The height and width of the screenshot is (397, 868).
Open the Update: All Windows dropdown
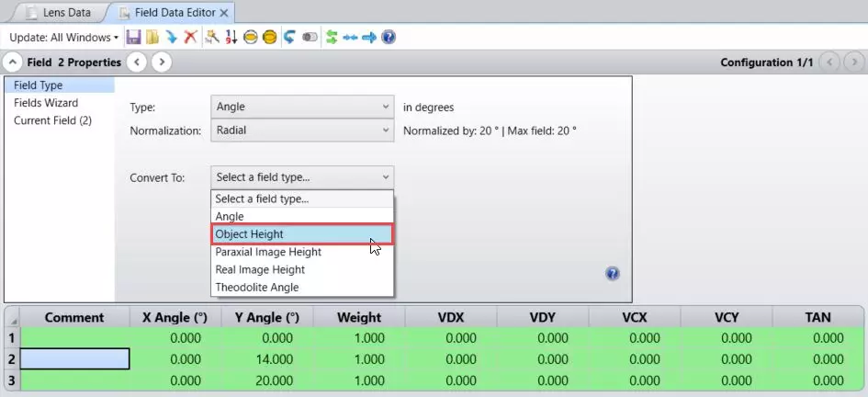(63, 38)
